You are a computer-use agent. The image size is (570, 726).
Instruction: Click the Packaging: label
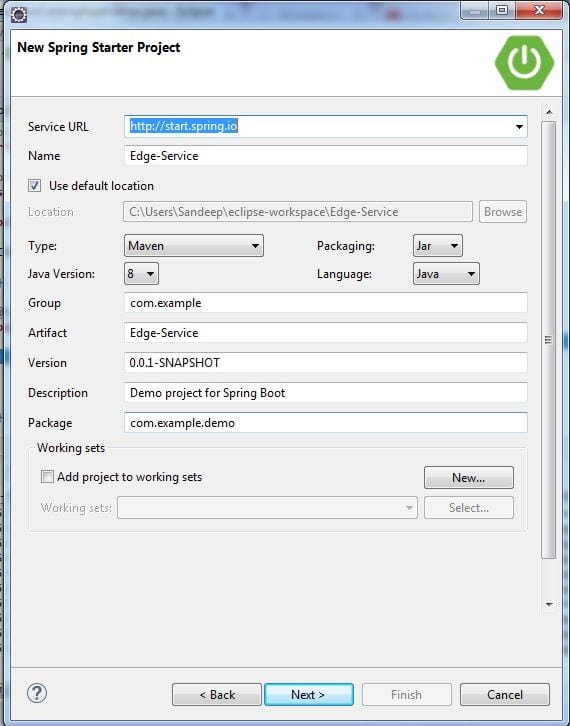click(345, 246)
